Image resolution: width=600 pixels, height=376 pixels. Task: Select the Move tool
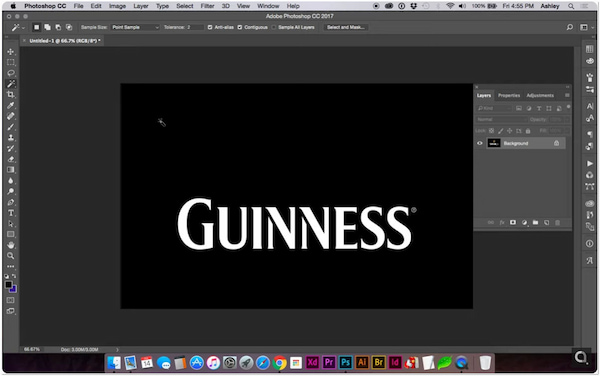pyautogui.click(x=11, y=52)
